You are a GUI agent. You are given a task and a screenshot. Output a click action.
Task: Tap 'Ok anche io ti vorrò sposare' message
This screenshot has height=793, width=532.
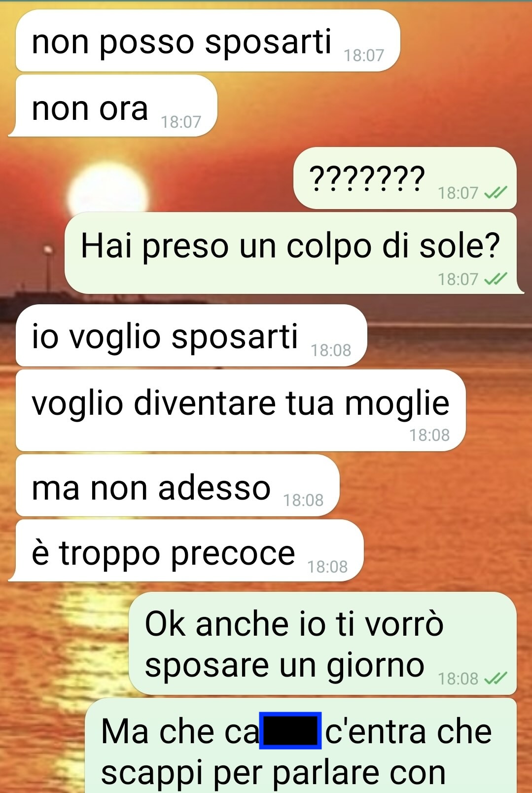click(322, 644)
